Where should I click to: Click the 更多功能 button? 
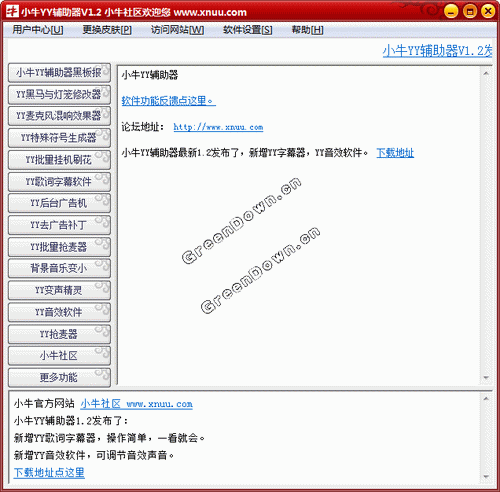click(59, 378)
